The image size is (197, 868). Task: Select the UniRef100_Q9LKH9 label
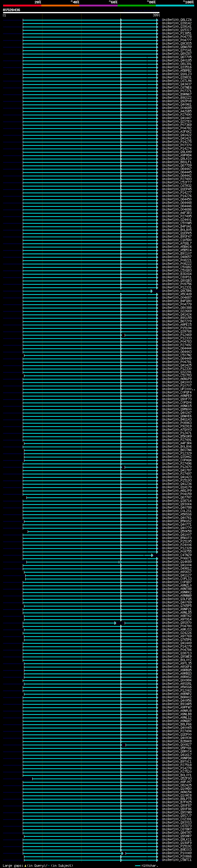tap(176, 152)
